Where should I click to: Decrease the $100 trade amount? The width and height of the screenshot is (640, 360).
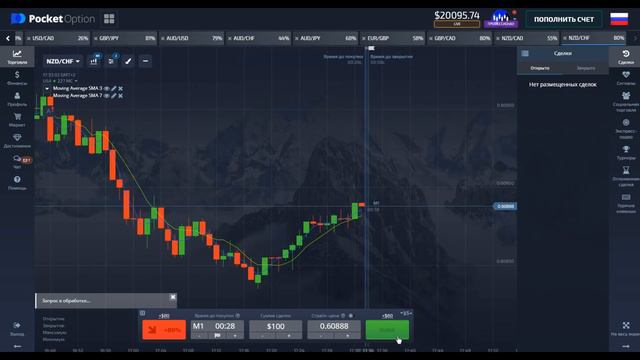[x=262, y=336]
